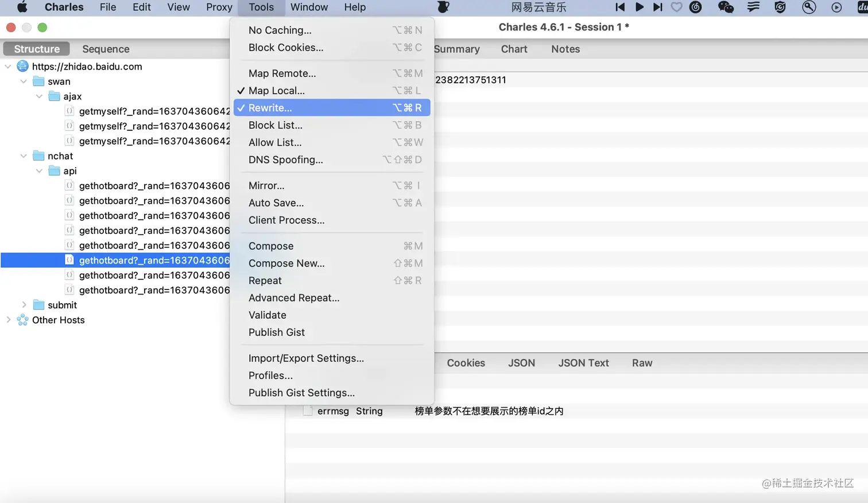868x503 pixels.
Task: Collapse the api folder chevron
Action: [x=39, y=171]
